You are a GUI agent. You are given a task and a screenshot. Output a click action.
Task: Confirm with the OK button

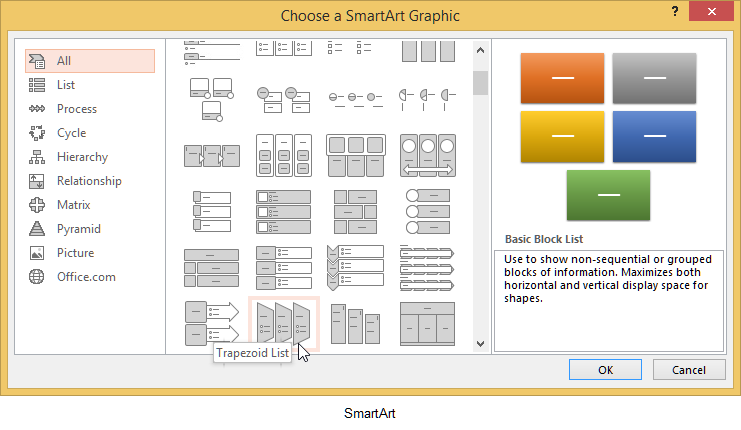tap(605, 370)
